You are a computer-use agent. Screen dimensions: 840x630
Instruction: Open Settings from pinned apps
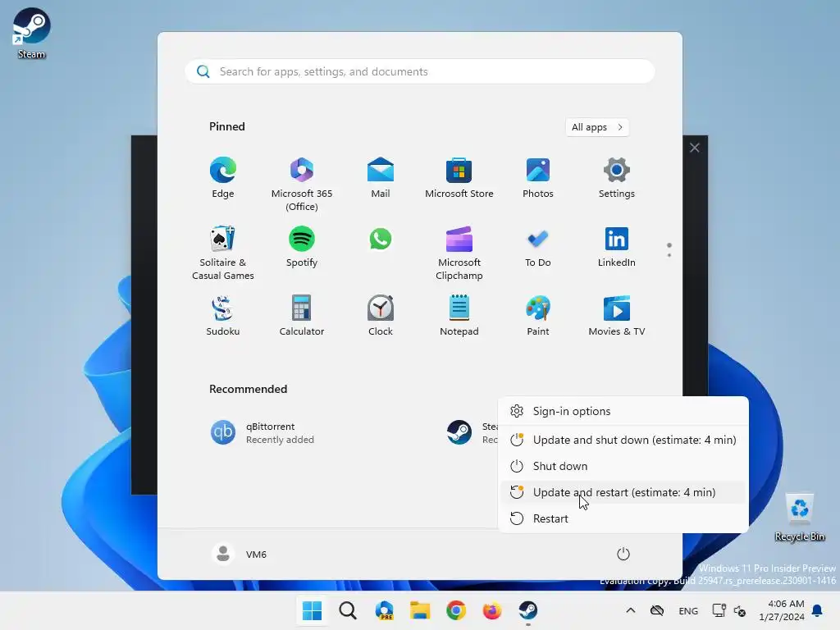click(617, 178)
